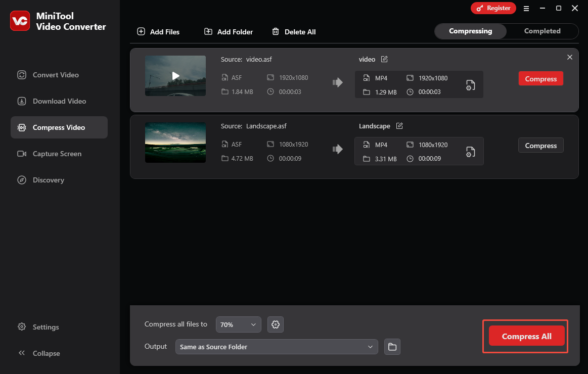The height and width of the screenshot is (374, 588).
Task: Click Delete All in the toolbar
Action: (294, 31)
